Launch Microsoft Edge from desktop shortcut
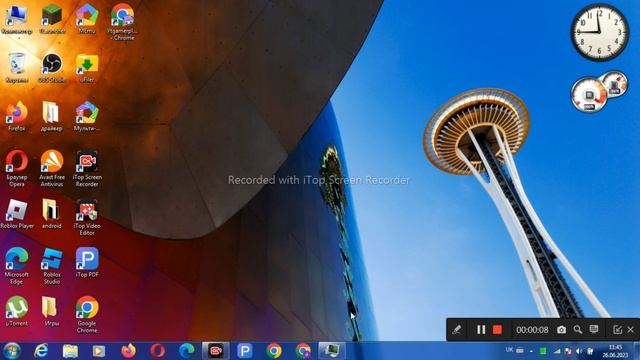The width and height of the screenshot is (640, 360). pos(17,266)
